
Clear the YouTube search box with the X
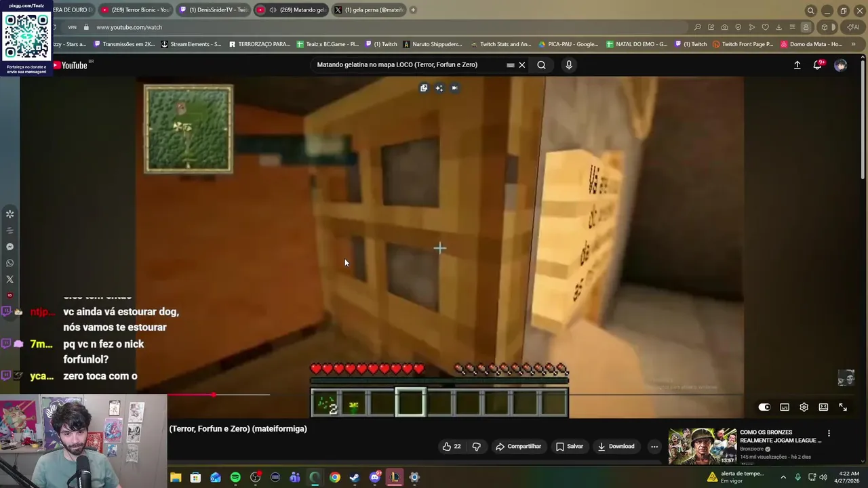522,65
